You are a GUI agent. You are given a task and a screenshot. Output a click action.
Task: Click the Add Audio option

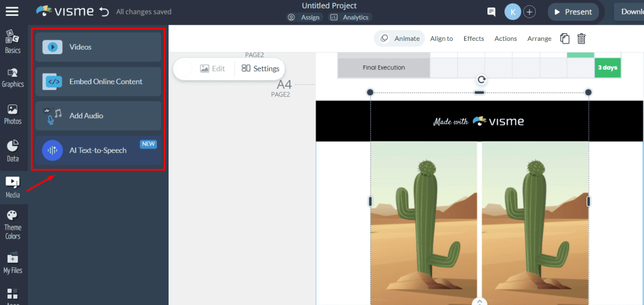coord(99,116)
